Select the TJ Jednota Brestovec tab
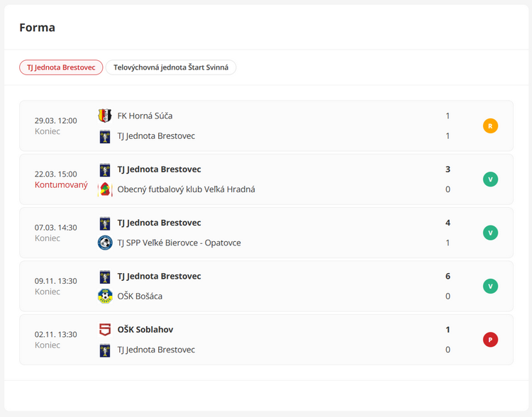Screen dimensions: 532x417 coord(61,67)
